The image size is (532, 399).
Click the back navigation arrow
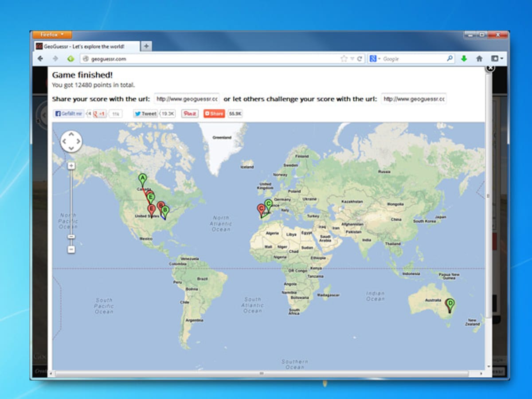(x=40, y=58)
